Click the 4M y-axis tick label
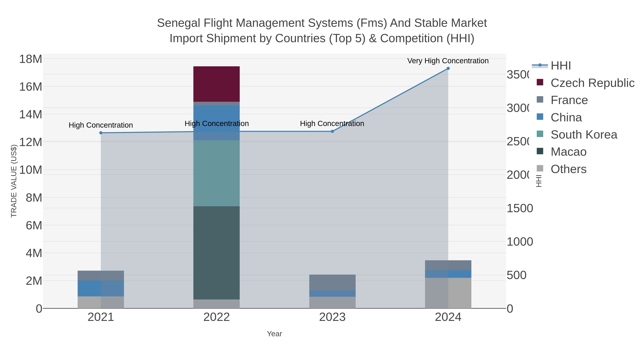The width and height of the screenshot is (644, 362). tap(34, 253)
